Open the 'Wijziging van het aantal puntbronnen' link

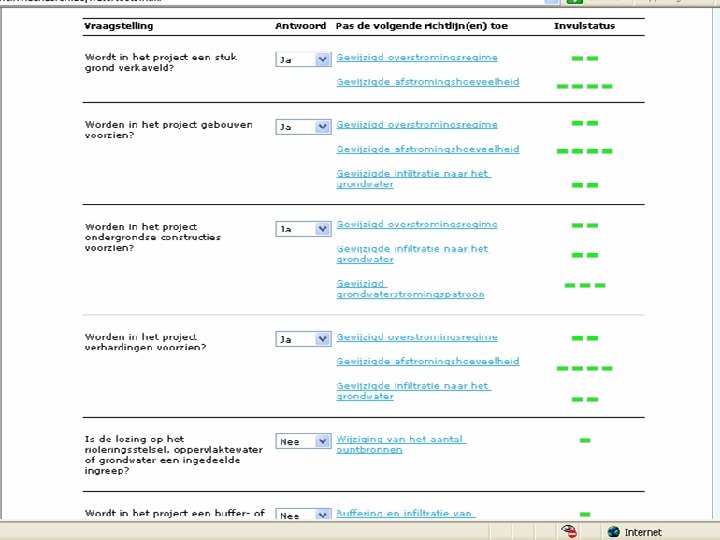[401, 444]
